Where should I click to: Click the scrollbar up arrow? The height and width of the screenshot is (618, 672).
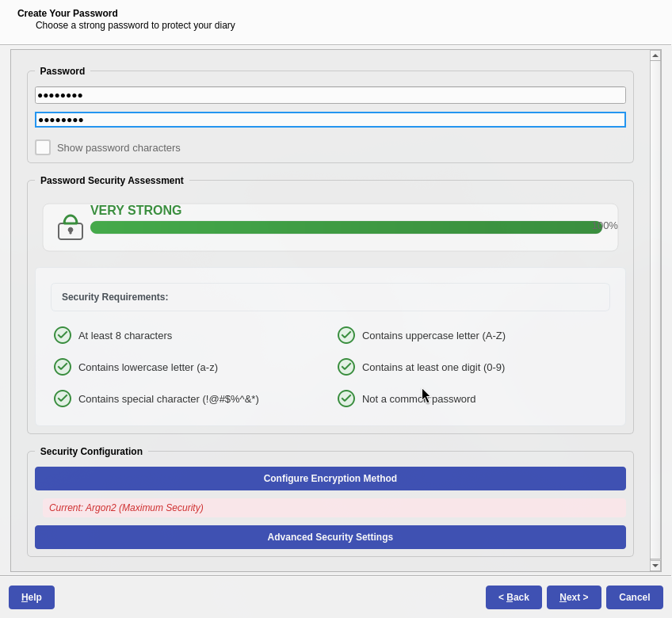pyautogui.click(x=655, y=55)
